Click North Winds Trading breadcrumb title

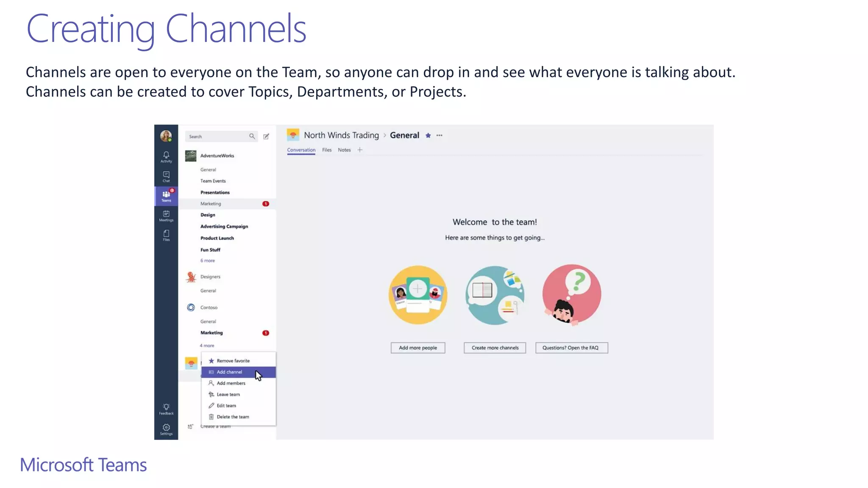[341, 135]
